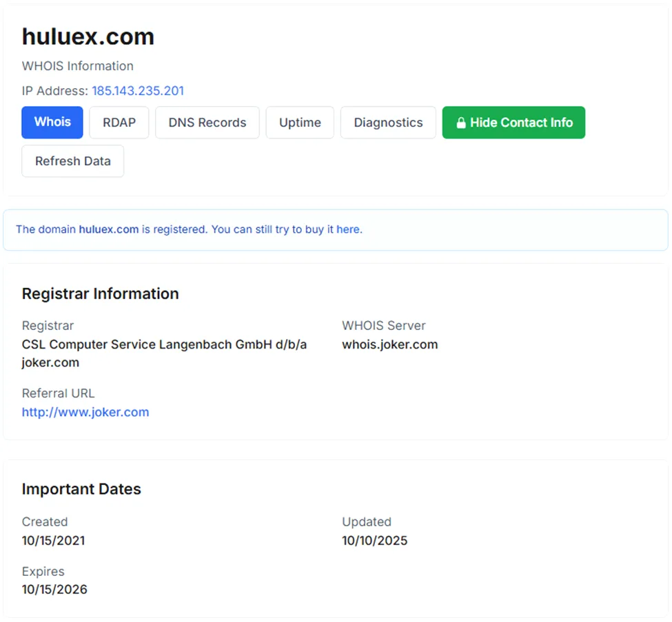Select the Whois tab

[52, 123]
